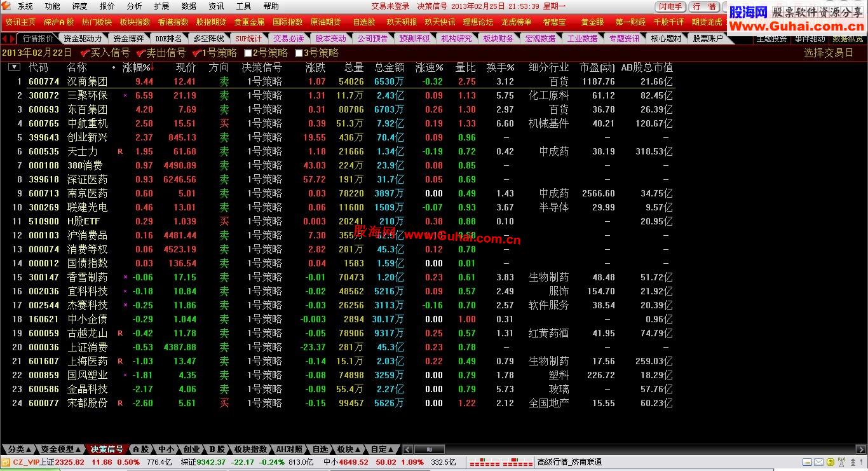The height and width of the screenshot is (471, 868).
Task: Click 上证 index value 2325.82 in status bar
Action: click(70, 462)
